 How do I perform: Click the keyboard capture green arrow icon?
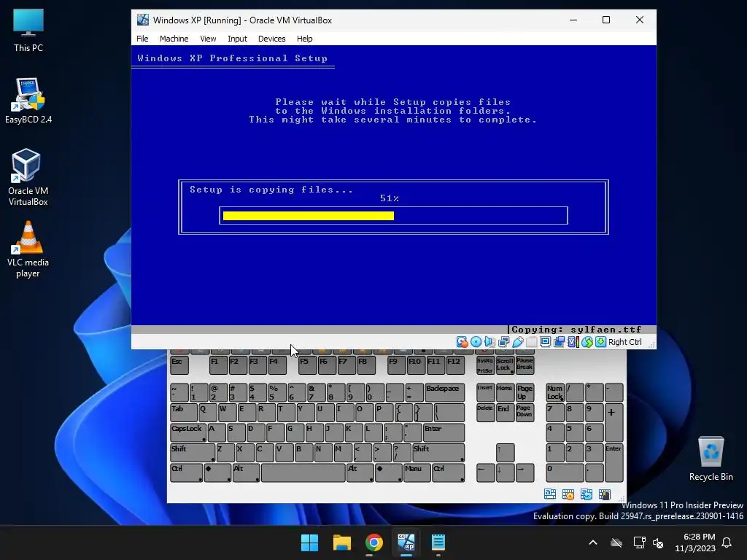[601, 342]
